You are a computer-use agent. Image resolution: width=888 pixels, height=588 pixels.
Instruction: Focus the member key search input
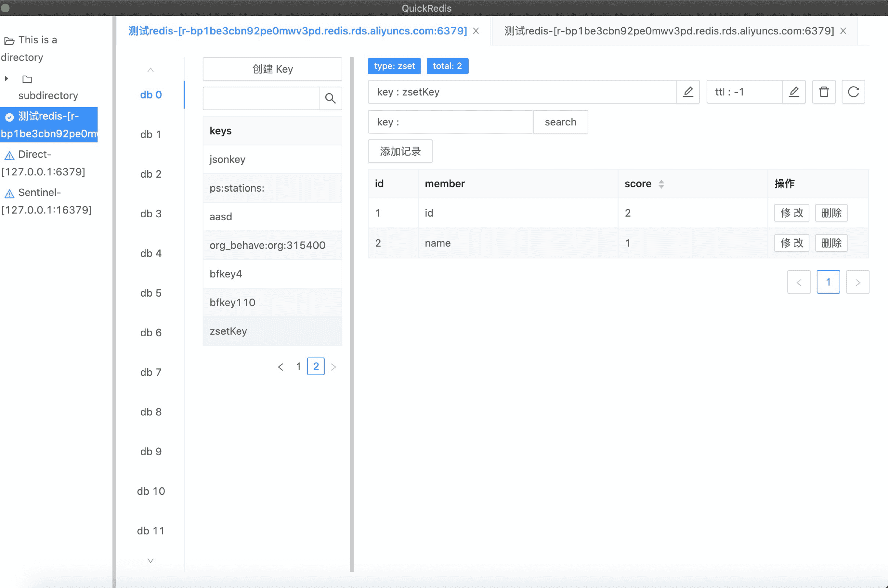(x=451, y=122)
